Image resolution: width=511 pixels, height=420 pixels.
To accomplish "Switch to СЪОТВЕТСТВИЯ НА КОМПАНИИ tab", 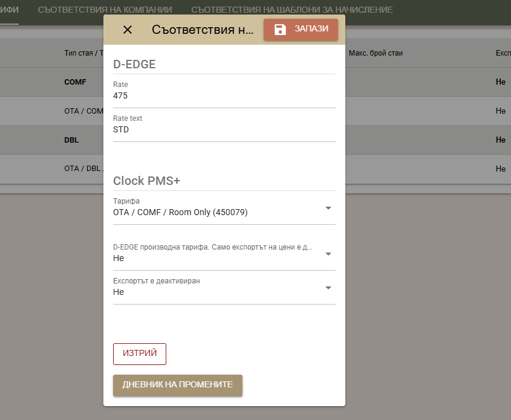I will tap(105, 10).
